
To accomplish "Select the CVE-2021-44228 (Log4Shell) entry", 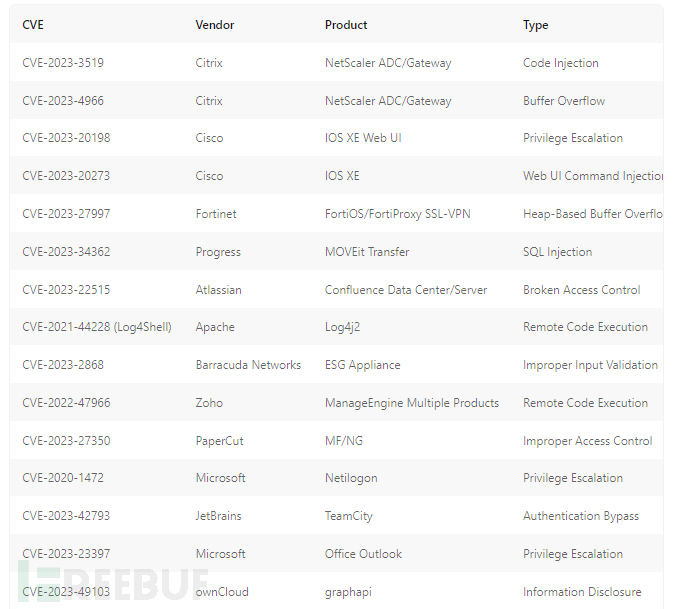I will coord(97,327).
